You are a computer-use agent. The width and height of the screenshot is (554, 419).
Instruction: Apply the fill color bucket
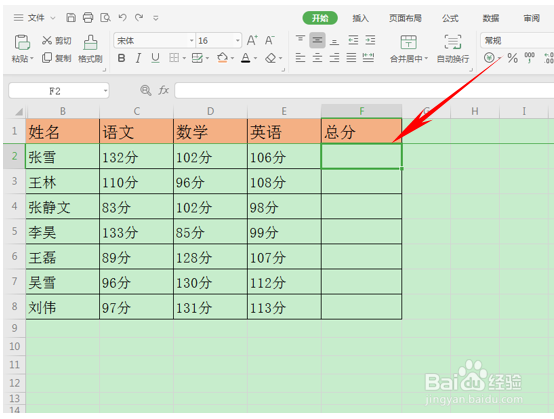[223, 58]
